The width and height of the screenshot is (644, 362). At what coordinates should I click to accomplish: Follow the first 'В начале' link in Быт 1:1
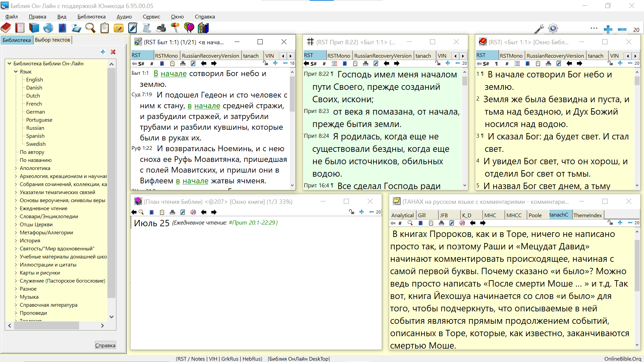pos(170,73)
